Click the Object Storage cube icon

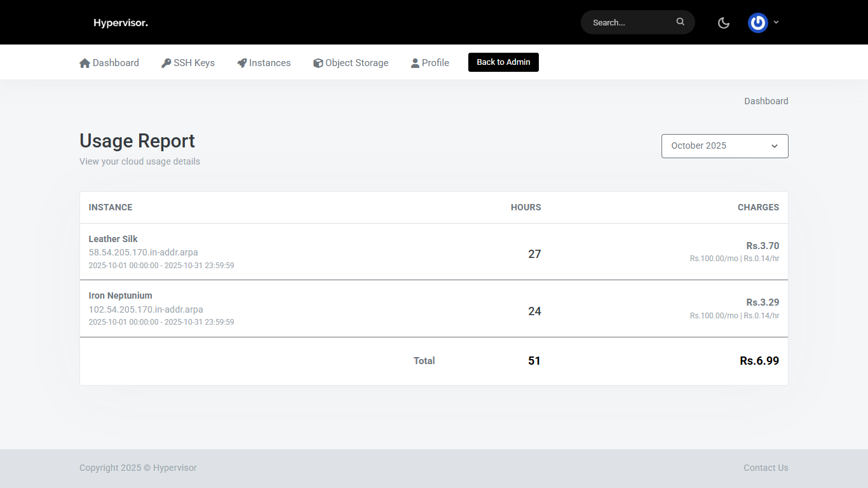pyautogui.click(x=318, y=63)
